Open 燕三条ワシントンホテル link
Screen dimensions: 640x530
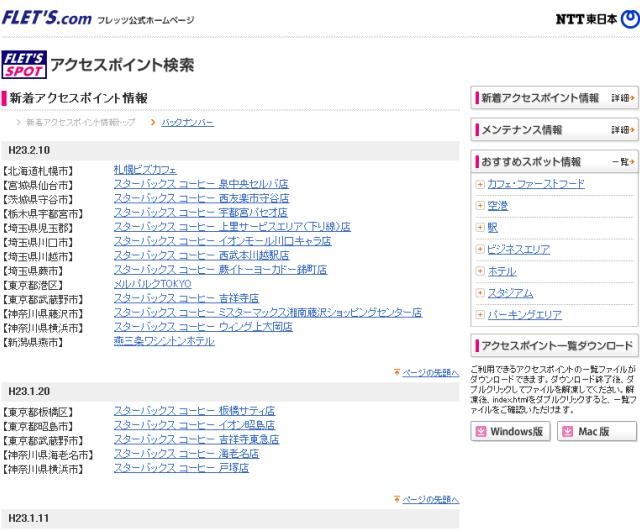pyautogui.click(x=164, y=341)
